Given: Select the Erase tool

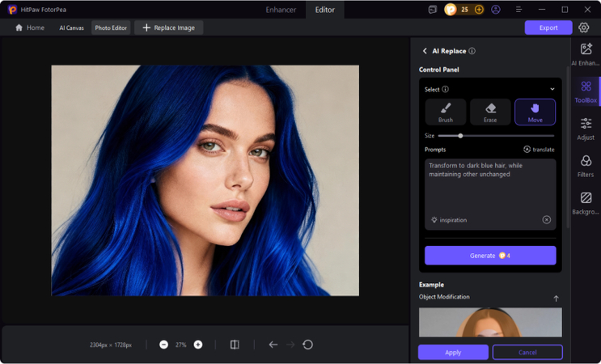Looking at the screenshot, I should 490,112.
